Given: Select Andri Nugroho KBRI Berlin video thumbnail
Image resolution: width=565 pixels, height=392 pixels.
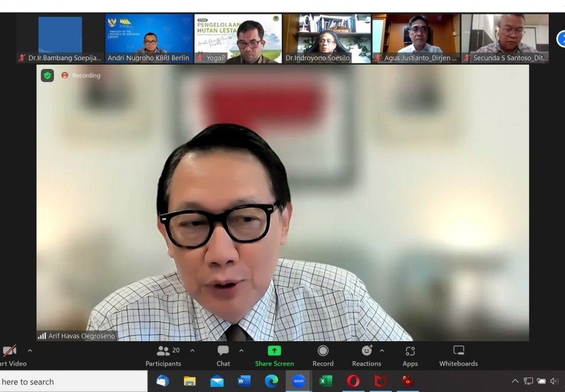Looking at the screenshot, I should (x=149, y=38).
